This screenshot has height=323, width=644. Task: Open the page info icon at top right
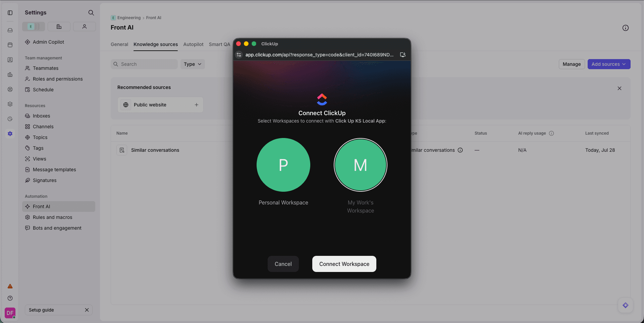626,28
